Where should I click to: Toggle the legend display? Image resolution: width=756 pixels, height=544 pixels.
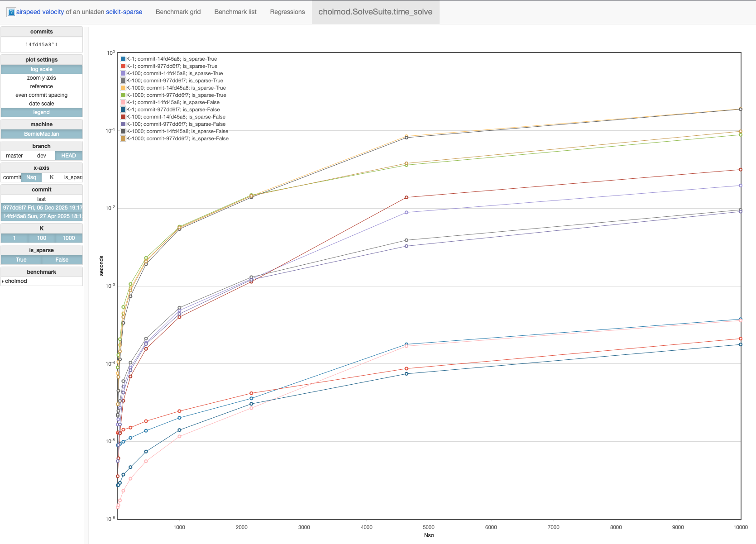point(42,112)
